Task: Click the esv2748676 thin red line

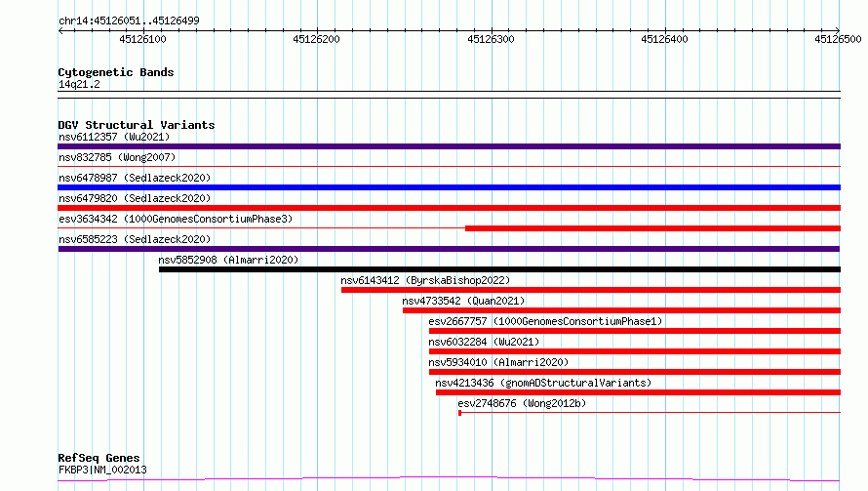Action: pos(650,412)
